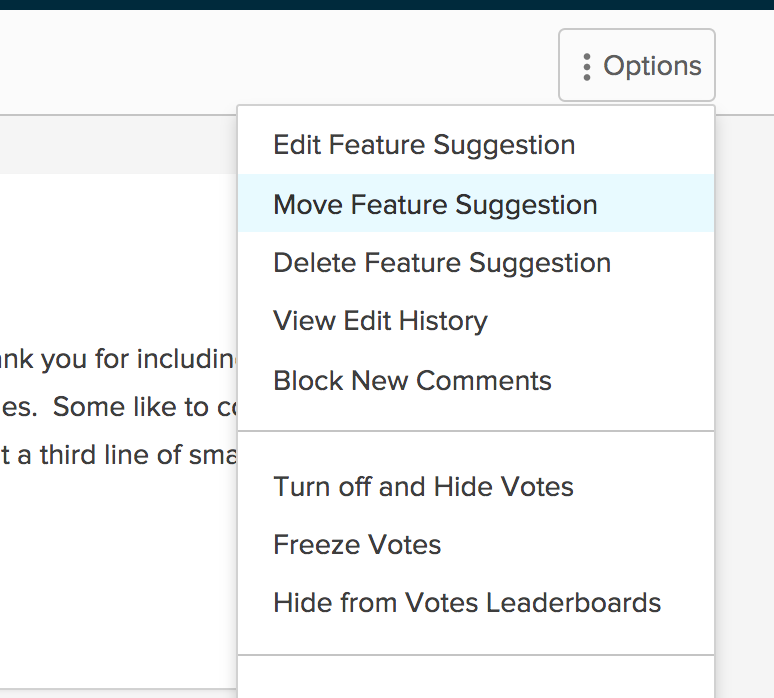
Task: Select Turn off and Hide Votes
Action: click(476, 486)
